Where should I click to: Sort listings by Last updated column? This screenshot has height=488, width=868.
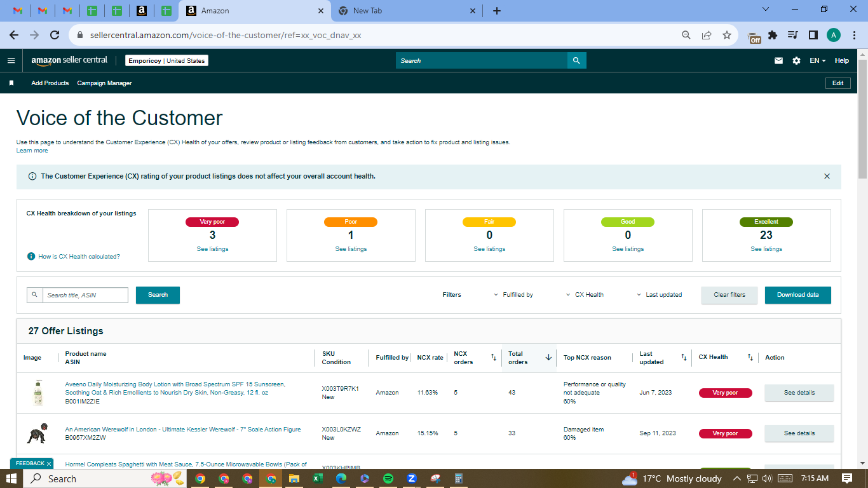[684, 358]
